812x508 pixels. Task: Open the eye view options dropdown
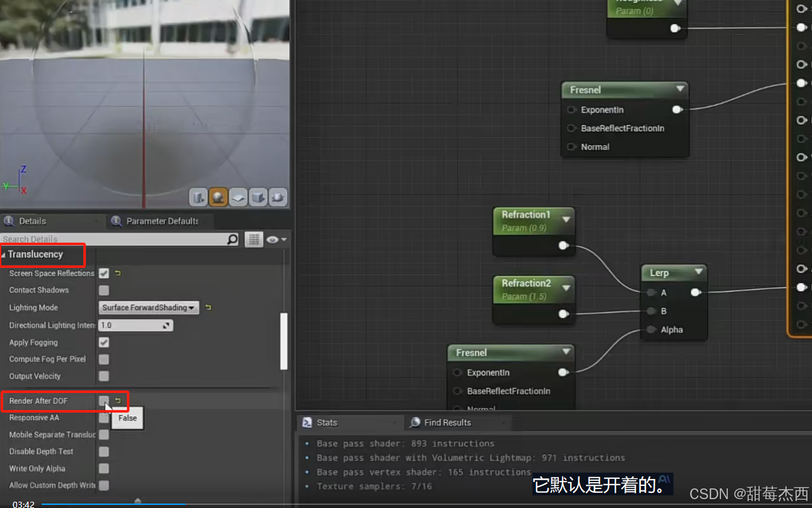coord(277,239)
